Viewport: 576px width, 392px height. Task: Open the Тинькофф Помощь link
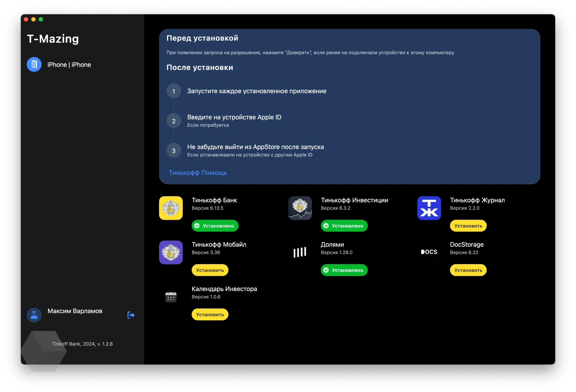(x=198, y=173)
